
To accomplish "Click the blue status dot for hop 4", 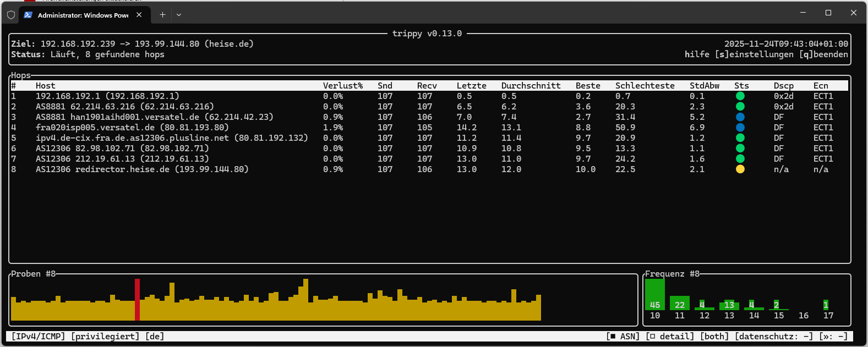I will coord(740,127).
